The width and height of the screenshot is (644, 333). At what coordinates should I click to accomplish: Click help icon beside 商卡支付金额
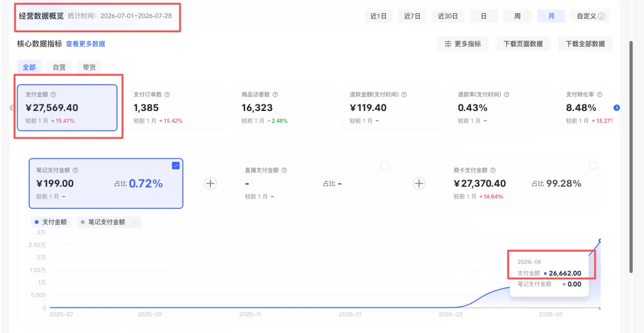click(493, 170)
